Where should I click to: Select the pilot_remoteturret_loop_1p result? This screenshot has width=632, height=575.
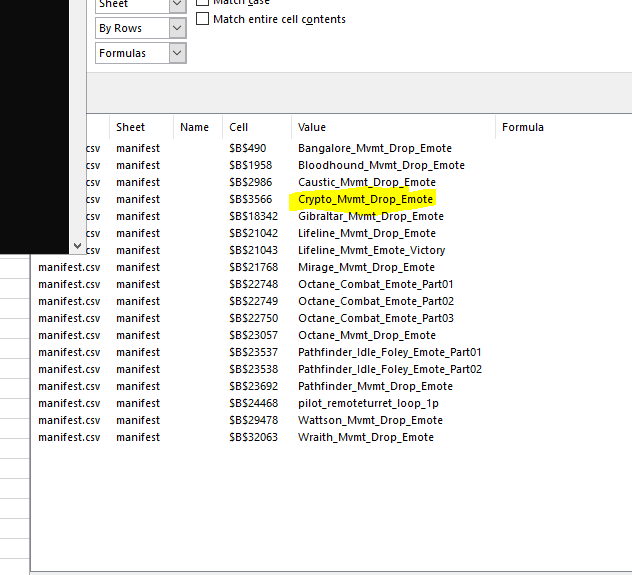coord(368,403)
